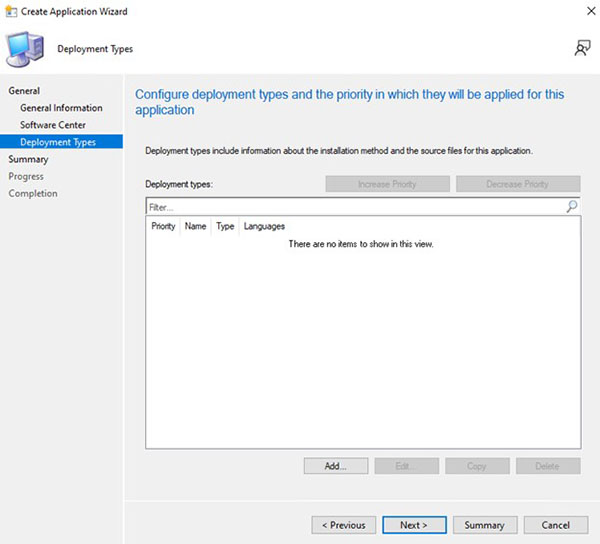Click the Next > button
Viewport: 600px width, 544px height.
point(414,525)
